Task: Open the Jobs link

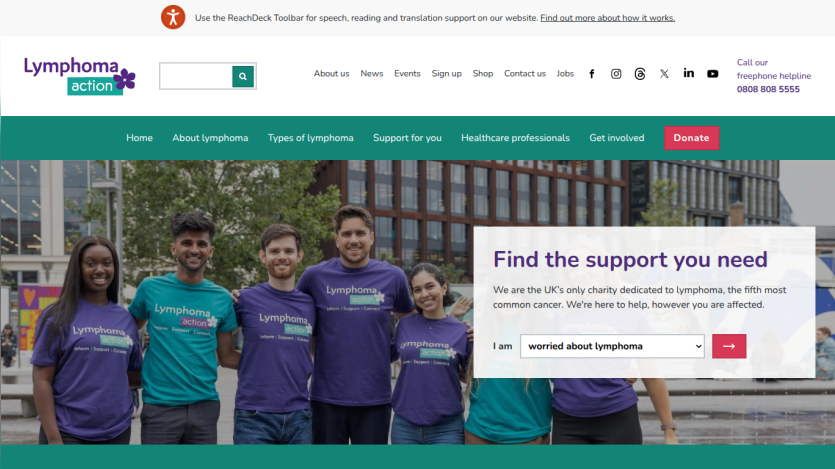Action: tap(566, 73)
